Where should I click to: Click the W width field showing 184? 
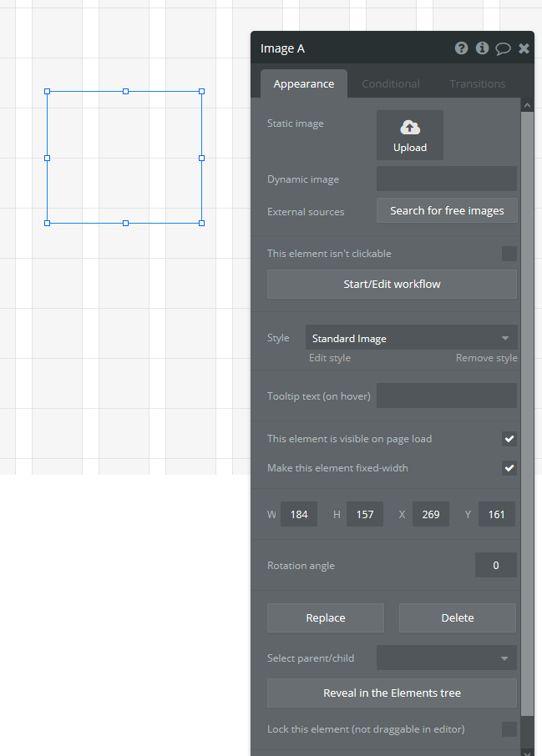coord(299,515)
